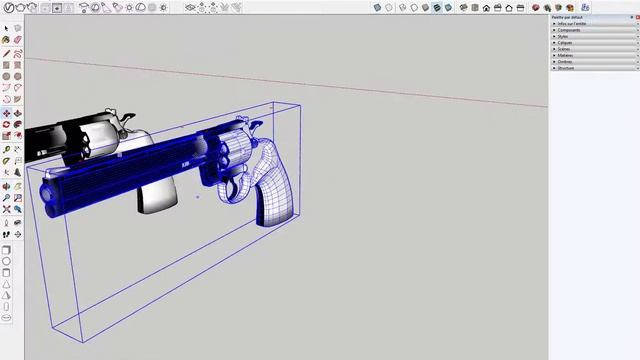Click the Zoom Extents tool
Viewport: 640px width, 360px height.
point(6,209)
